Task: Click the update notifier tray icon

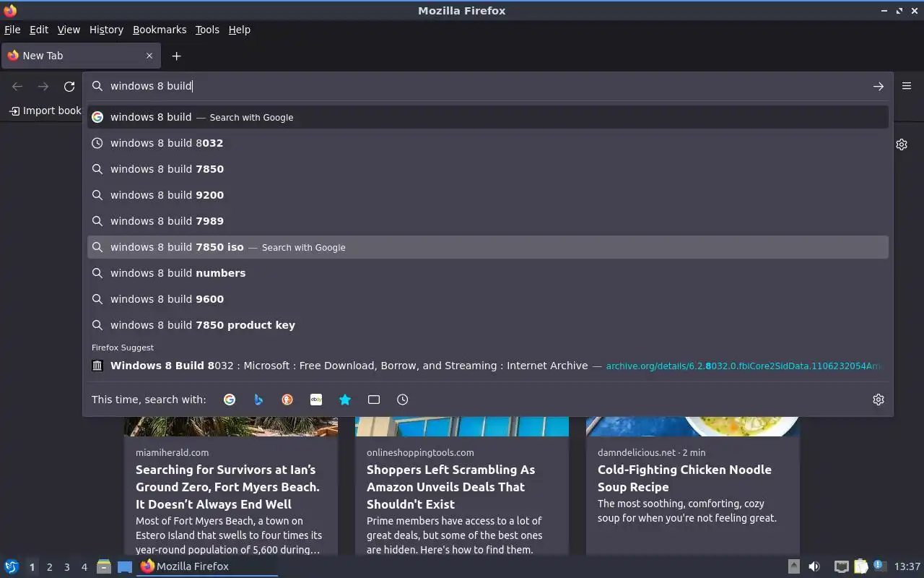Action: pos(879,566)
